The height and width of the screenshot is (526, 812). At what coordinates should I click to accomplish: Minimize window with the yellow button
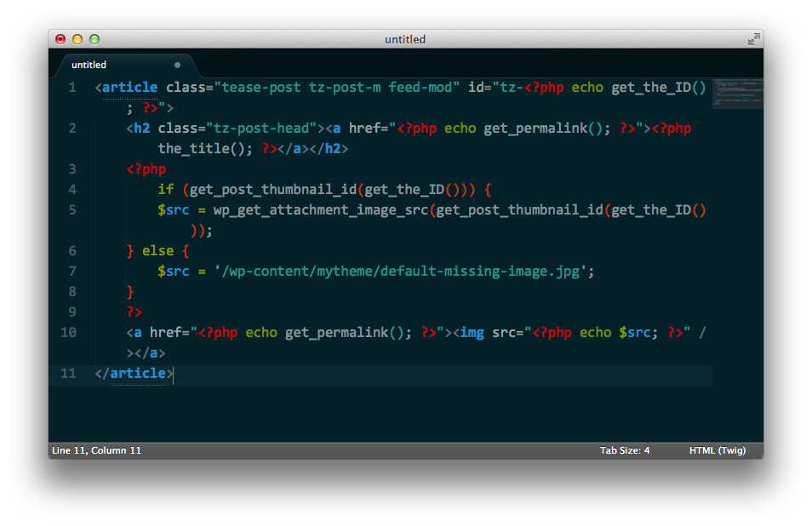tap(77, 39)
